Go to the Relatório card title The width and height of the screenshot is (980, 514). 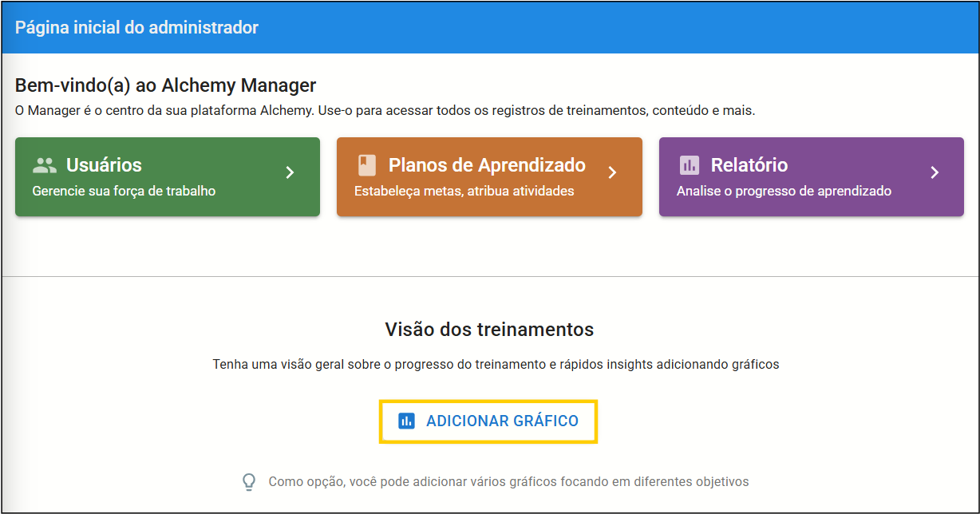click(749, 165)
